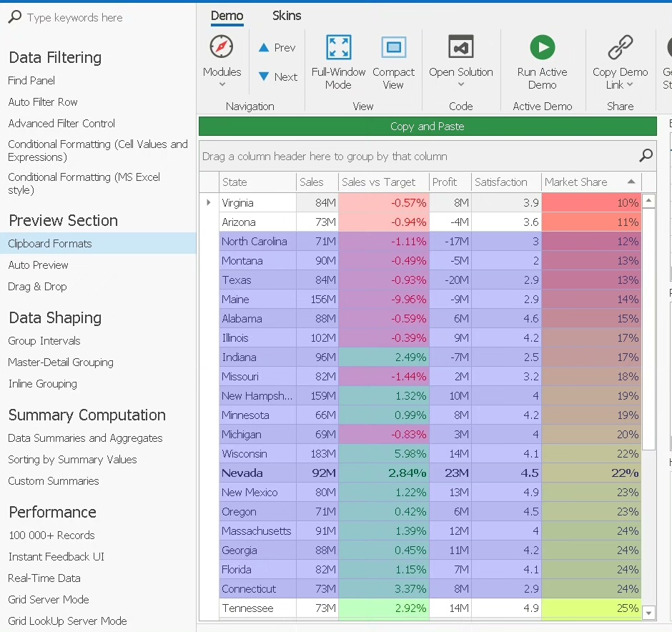
Task: Expand the Open Solution dropdown arrow
Action: [460, 84]
